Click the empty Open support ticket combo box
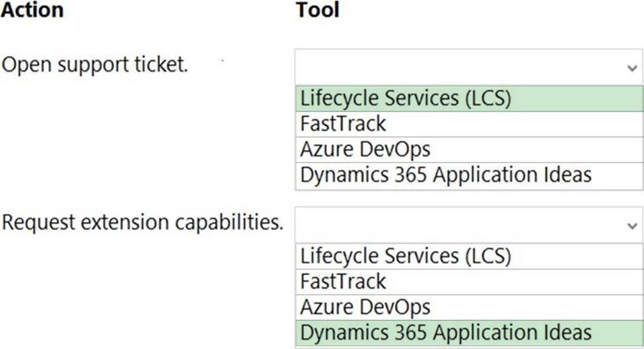This screenshot has width=644, height=349. [x=468, y=67]
